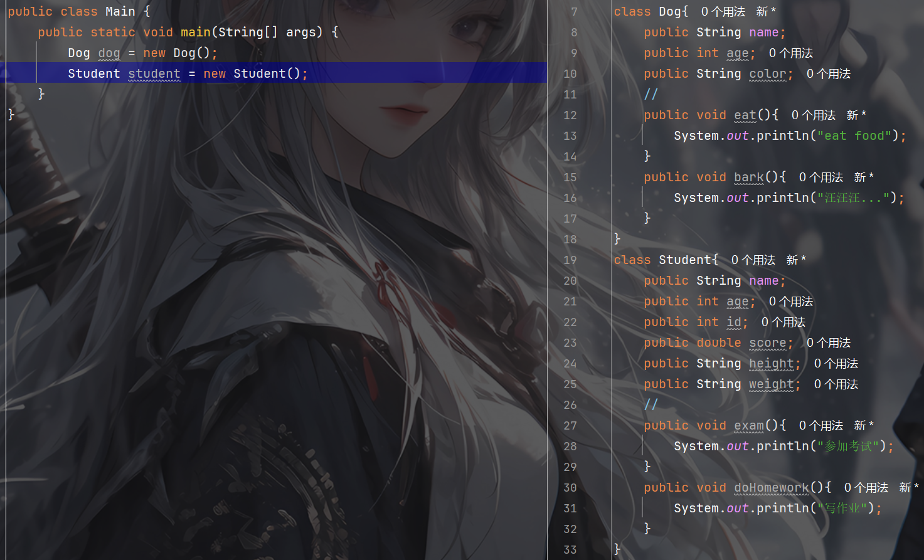Place cursor on the main method name
The height and width of the screenshot is (560, 924).
[196, 32]
